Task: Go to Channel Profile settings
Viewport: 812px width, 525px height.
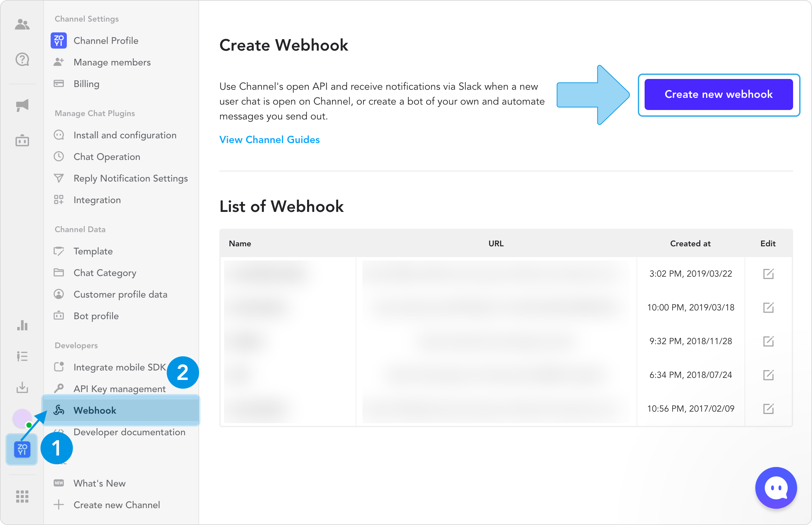Action: pos(106,40)
